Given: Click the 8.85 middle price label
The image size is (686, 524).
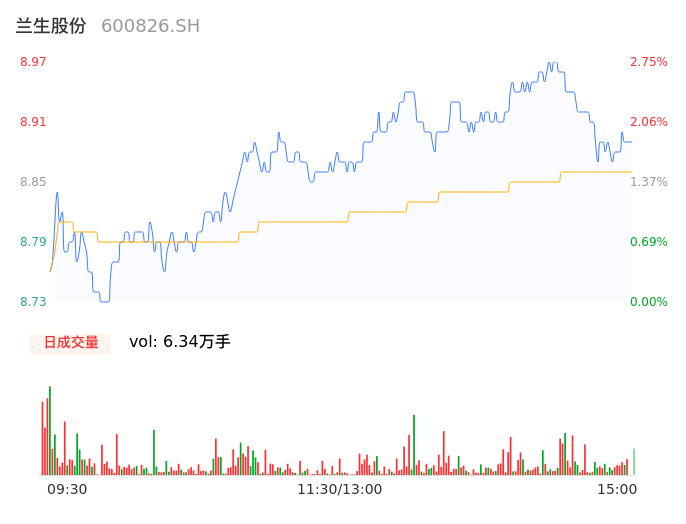Looking at the screenshot, I should 33,182.
